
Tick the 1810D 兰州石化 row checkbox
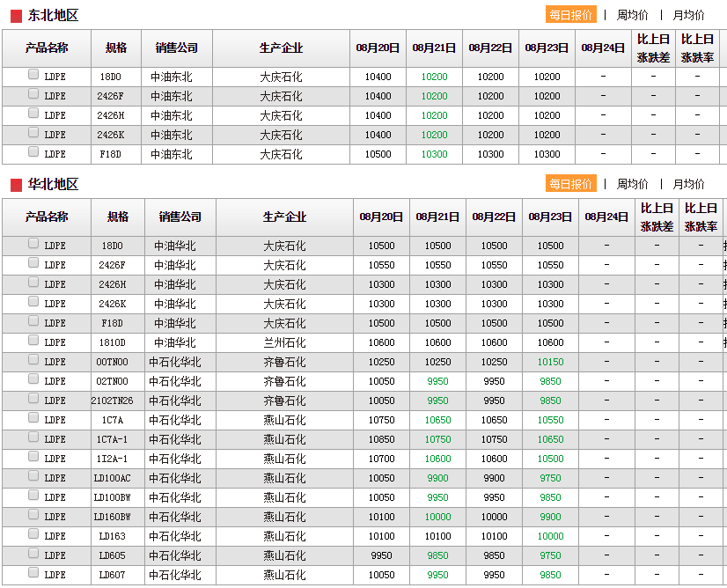point(33,340)
